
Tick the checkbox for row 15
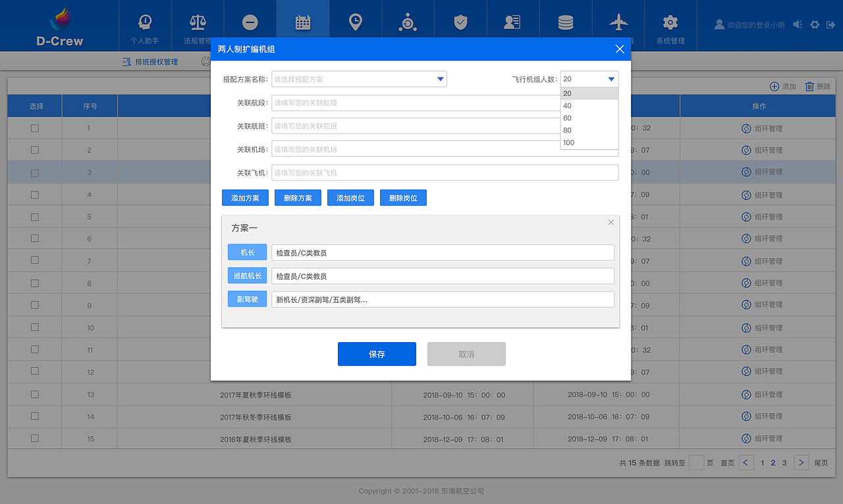35,438
